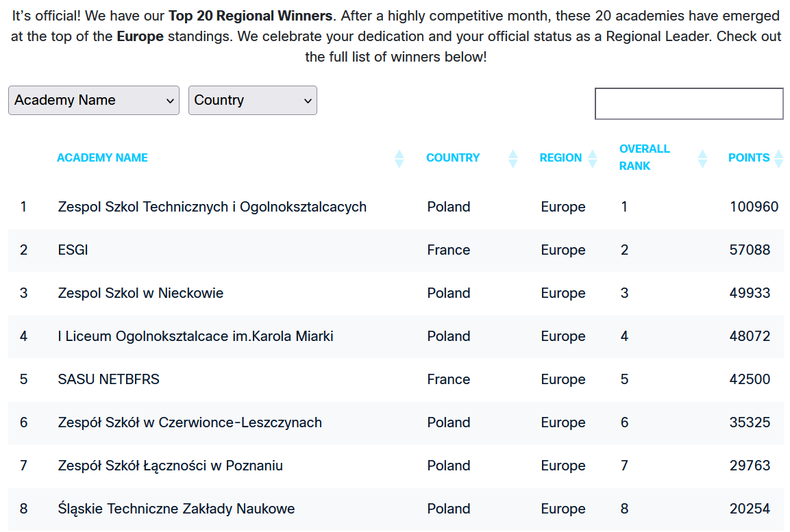This screenshot has width=790, height=532.
Task: Click sort arrows beside Points header
Action: 778,159
